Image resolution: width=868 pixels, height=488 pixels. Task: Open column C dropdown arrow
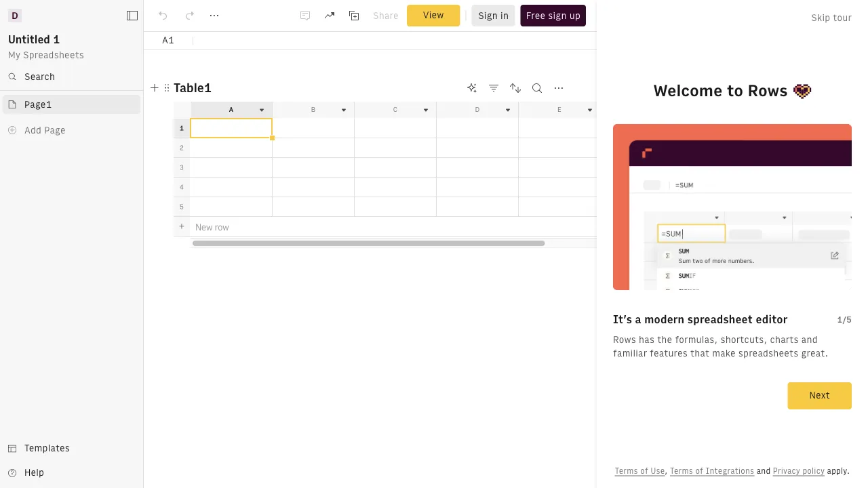[x=426, y=110]
